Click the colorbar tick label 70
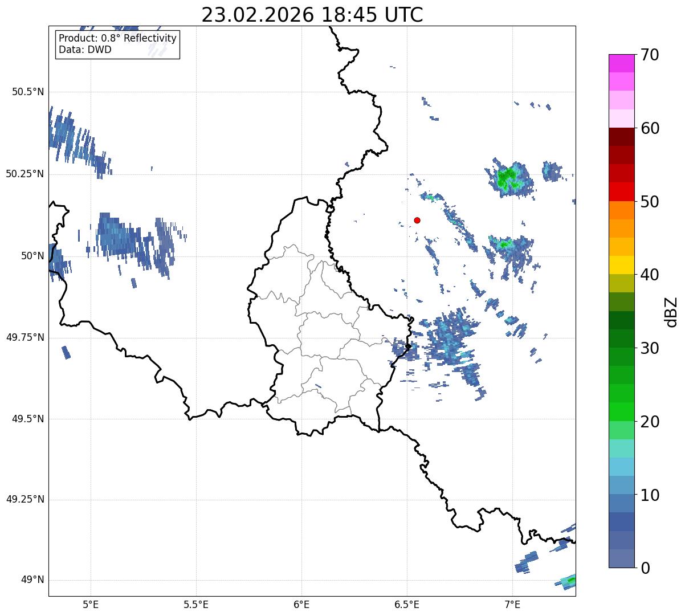685x616 pixels. pyautogui.click(x=650, y=55)
